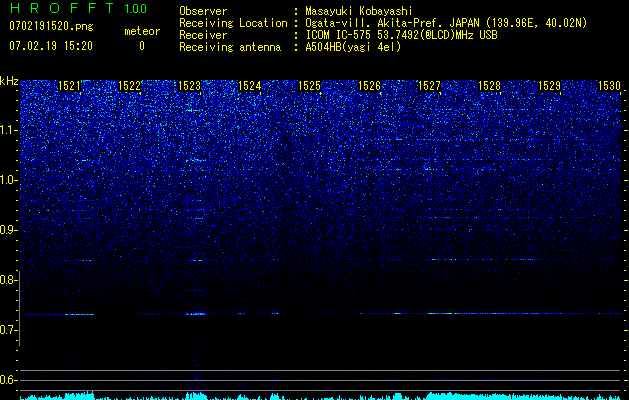Click the 1.1 kHz axis label
This screenshot has width=629, height=400.
click(9, 130)
